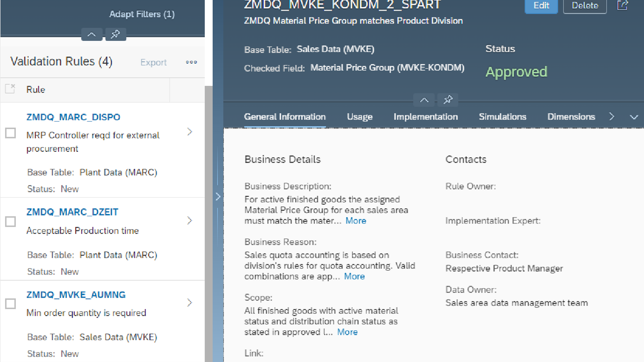Open ZMDQ_MARC_DISPO details with its row chevron
The height and width of the screenshot is (362, 644).
[190, 132]
